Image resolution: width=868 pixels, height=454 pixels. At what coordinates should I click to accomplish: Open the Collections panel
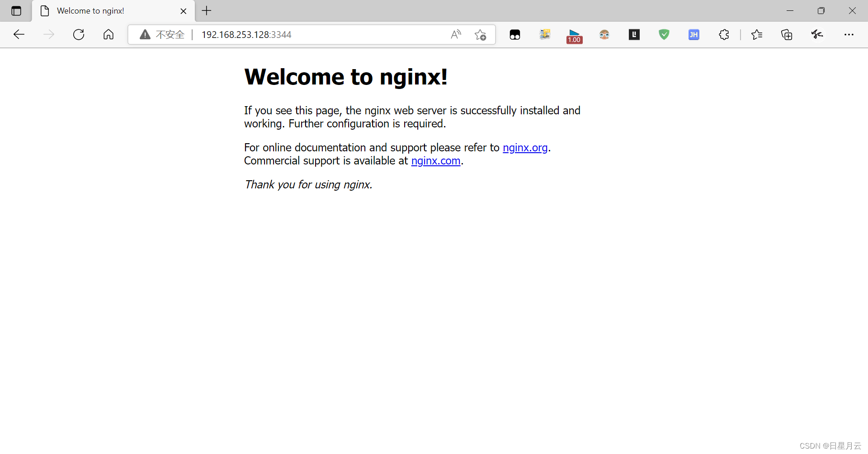pos(787,34)
